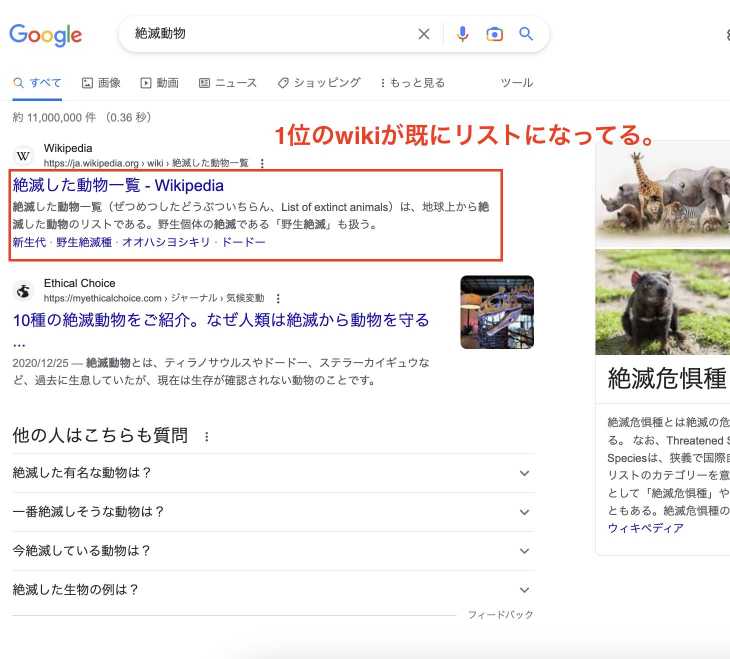Follow the 野生絶滅種 sitelink
This screenshot has height=659, width=730.
84,242
